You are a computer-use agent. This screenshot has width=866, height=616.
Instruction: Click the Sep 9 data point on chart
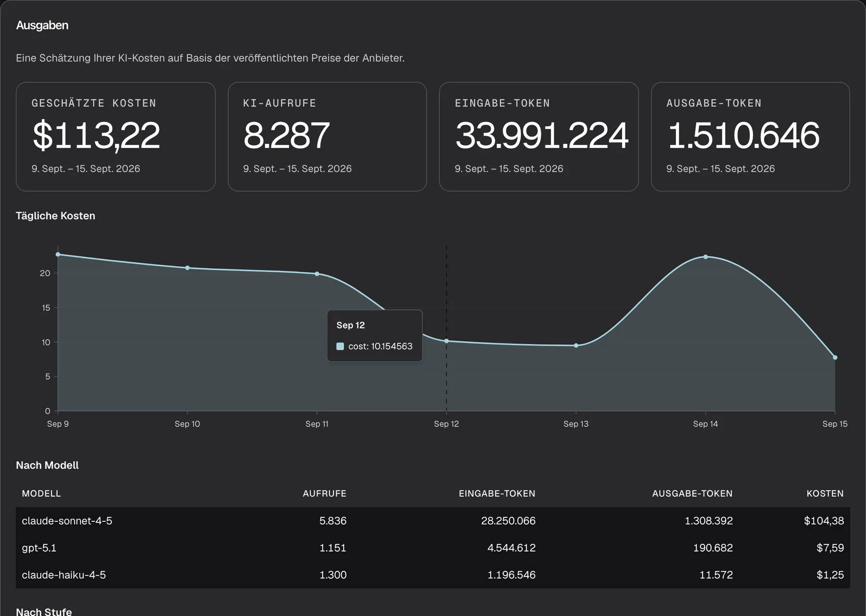(58, 254)
